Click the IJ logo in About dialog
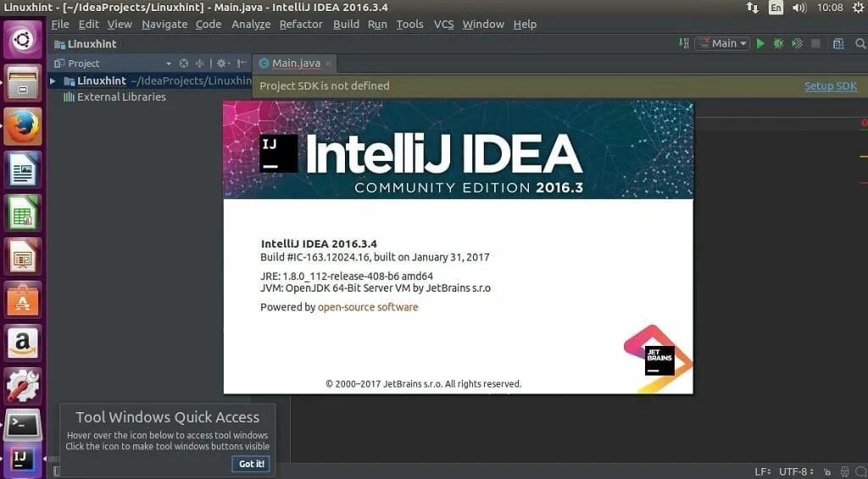Image resolution: width=868 pixels, height=479 pixels. [x=278, y=153]
